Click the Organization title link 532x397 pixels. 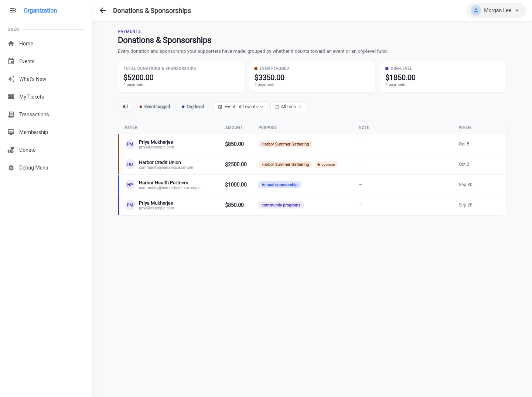coord(40,10)
